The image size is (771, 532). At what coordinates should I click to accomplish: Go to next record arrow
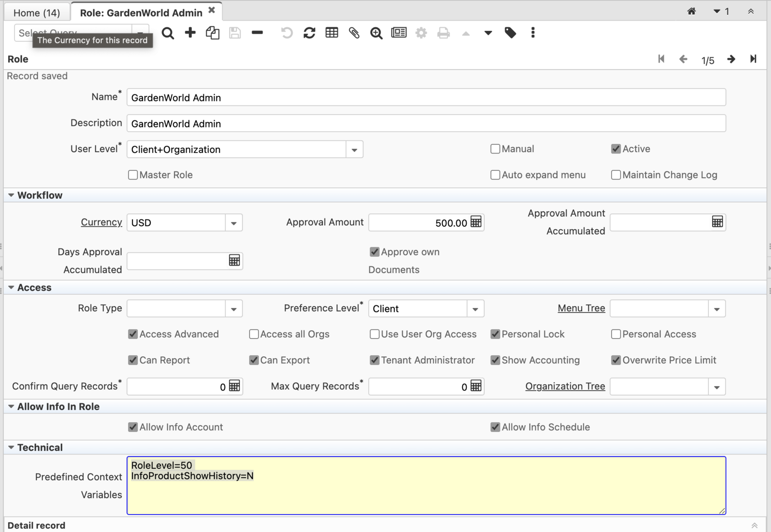731,59
